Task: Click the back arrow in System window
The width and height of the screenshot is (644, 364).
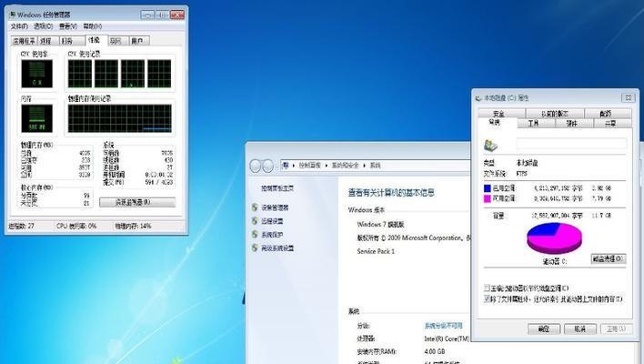Action: pos(255,166)
